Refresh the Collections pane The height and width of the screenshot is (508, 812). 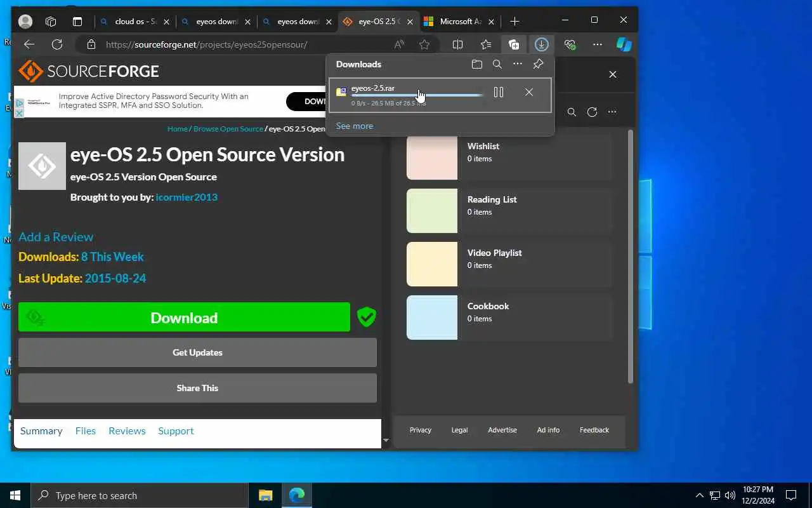pyautogui.click(x=592, y=112)
